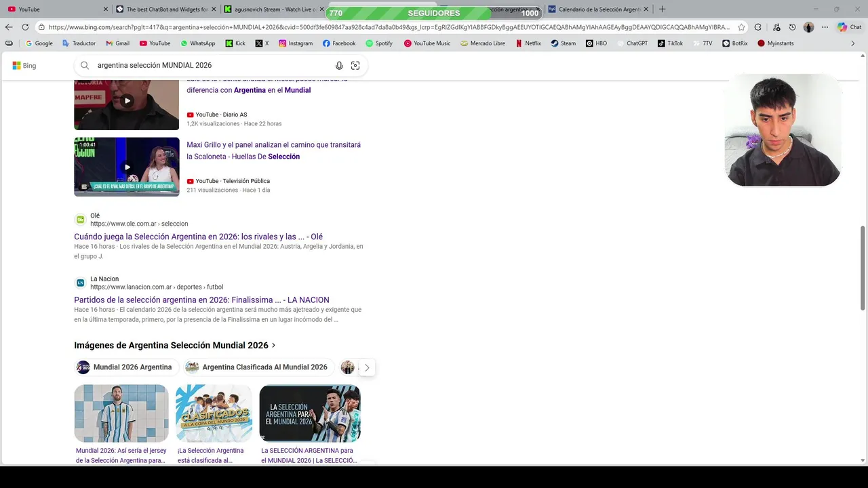The height and width of the screenshot is (488, 868).
Task: Click the browser address bar URL
Action: pos(389,27)
